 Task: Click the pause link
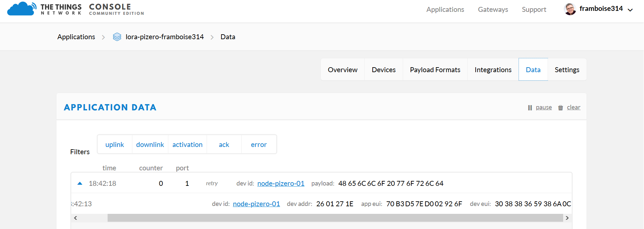click(544, 107)
